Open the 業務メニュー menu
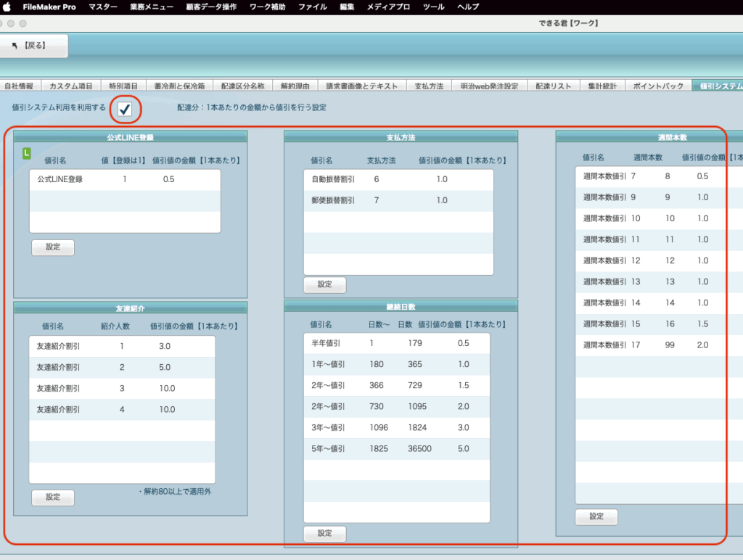743x560 pixels. (x=152, y=7)
